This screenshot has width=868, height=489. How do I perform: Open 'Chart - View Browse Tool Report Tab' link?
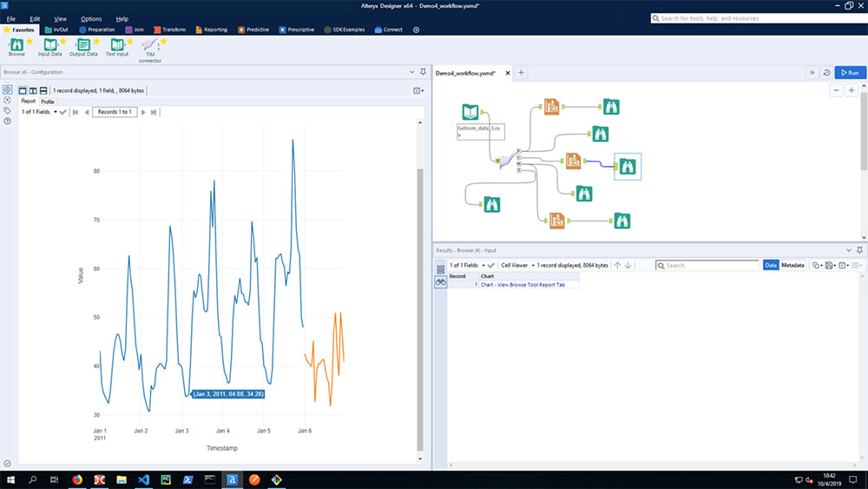523,285
